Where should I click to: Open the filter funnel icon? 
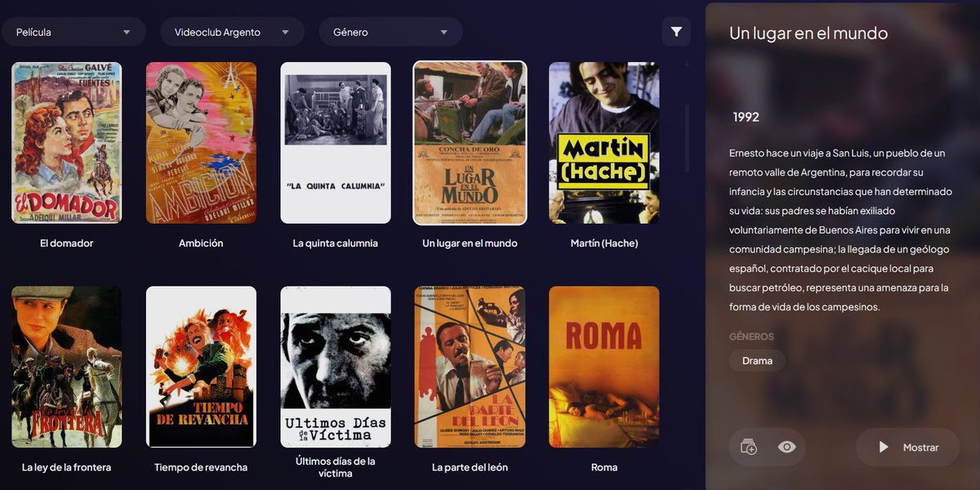click(x=676, y=32)
